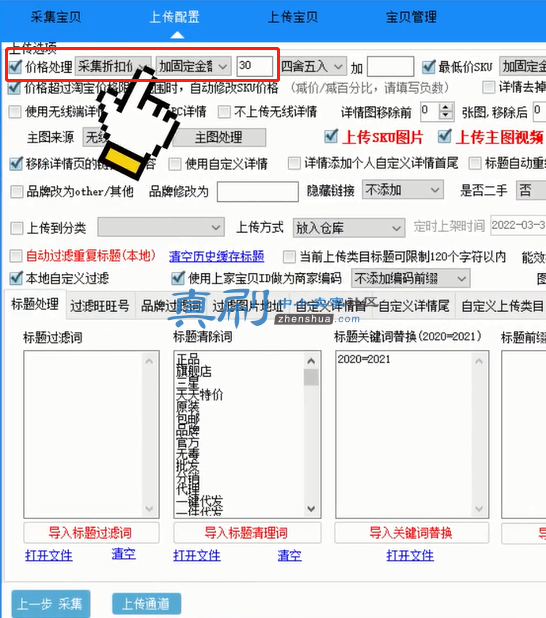Click the 清空历史缓存标题 link
Viewport: 546px width, 618px height.
coord(217,257)
